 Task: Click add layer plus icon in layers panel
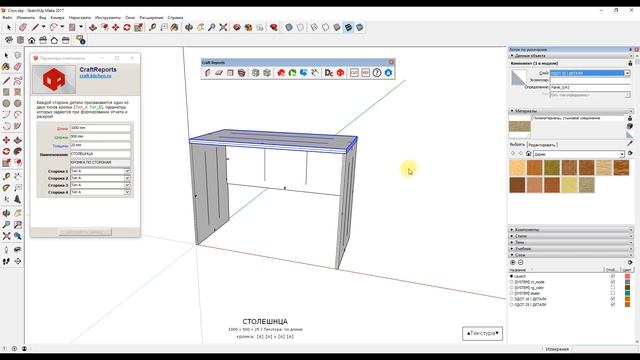pyautogui.click(x=513, y=262)
